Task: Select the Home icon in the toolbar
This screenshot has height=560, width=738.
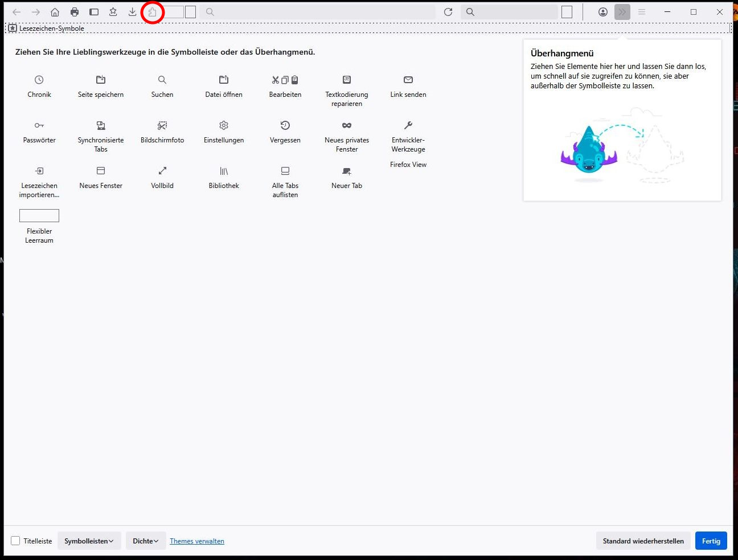Action: pyautogui.click(x=55, y=12)
